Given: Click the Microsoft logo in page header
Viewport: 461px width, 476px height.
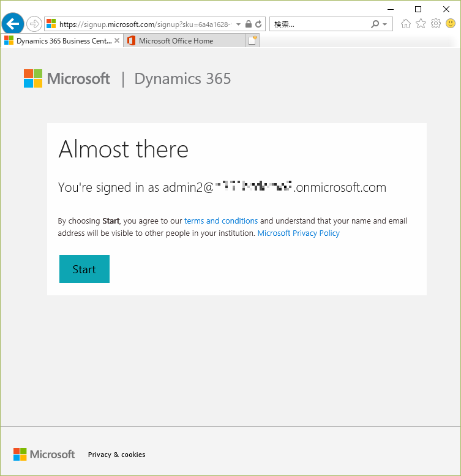Looking at the screenshot, I should tap(67, 78).
